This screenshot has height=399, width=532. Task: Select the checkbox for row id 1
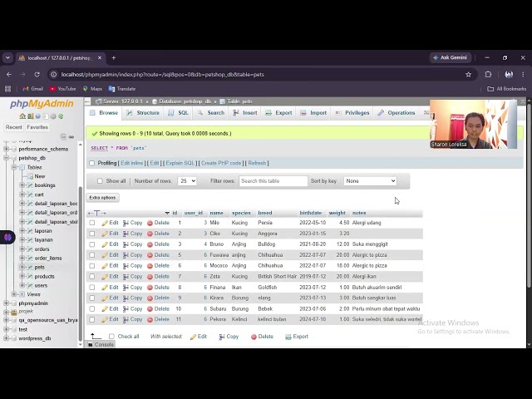click(92, 223)
